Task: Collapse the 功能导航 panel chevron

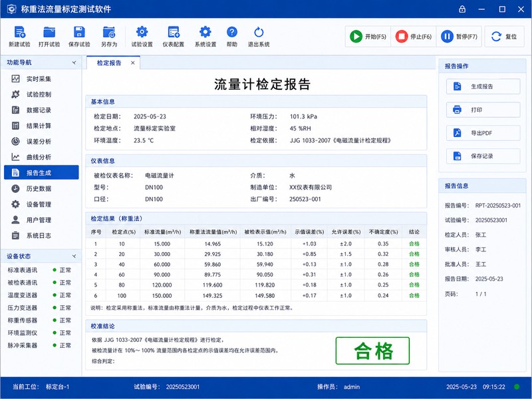Action: coord(74,63)
